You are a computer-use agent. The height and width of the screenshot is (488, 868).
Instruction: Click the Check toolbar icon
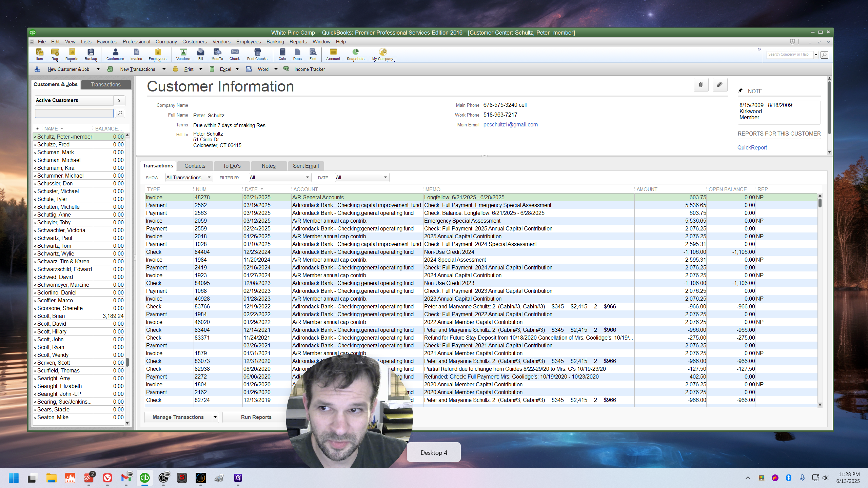click(x=235, y=54)
